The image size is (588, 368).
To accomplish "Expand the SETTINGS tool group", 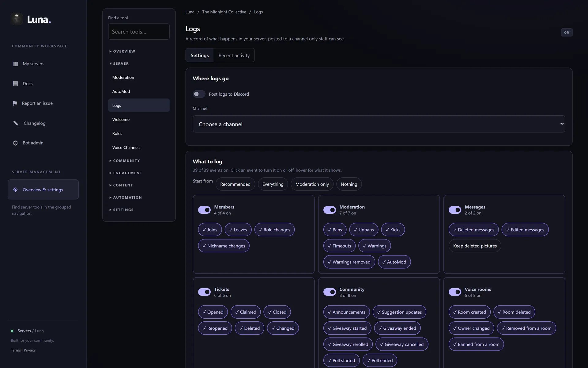I will (122, 210).
